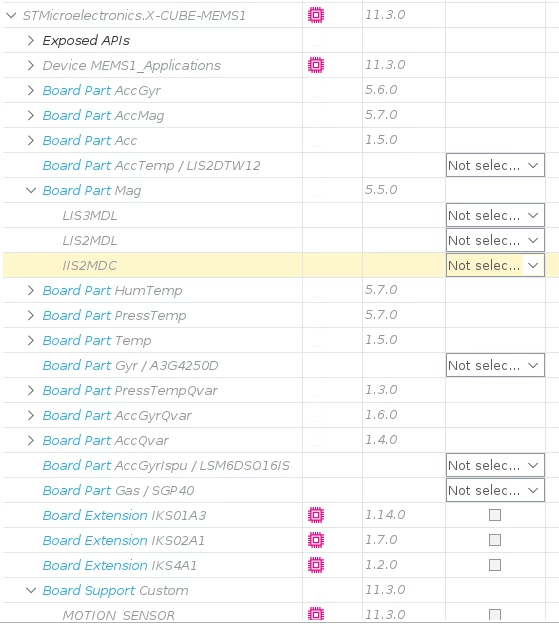
Task: Expand Board Part PressTempQvar
Action: (31, 390)
